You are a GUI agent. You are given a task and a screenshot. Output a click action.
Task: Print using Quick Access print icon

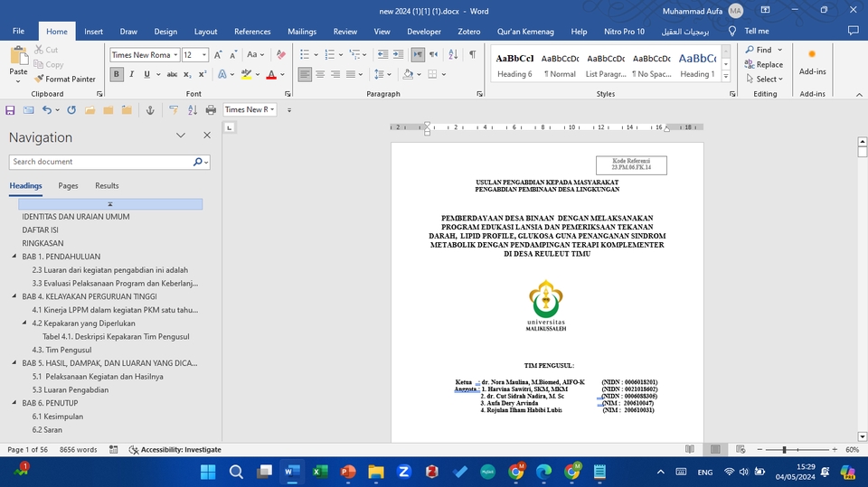211,110
